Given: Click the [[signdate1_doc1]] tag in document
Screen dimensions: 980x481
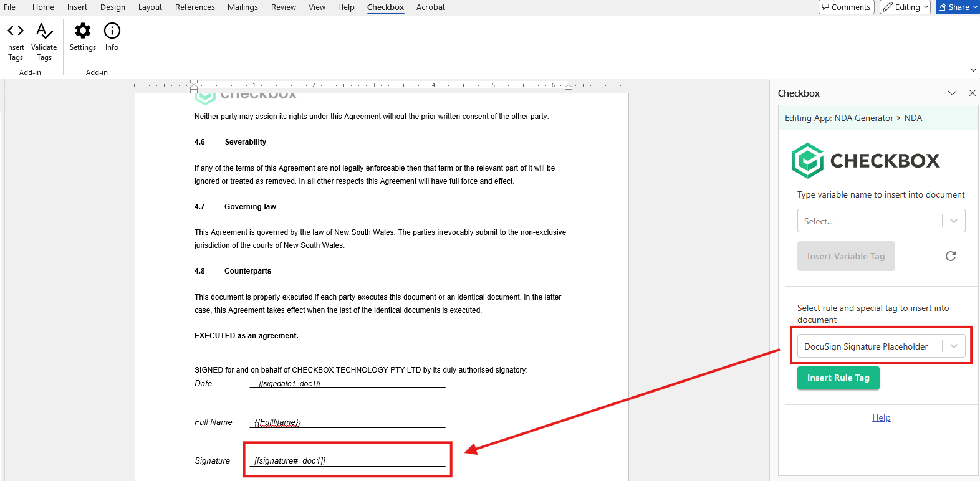Looking at the screenshot, I should pyautogui.click(x=290, y=384).
